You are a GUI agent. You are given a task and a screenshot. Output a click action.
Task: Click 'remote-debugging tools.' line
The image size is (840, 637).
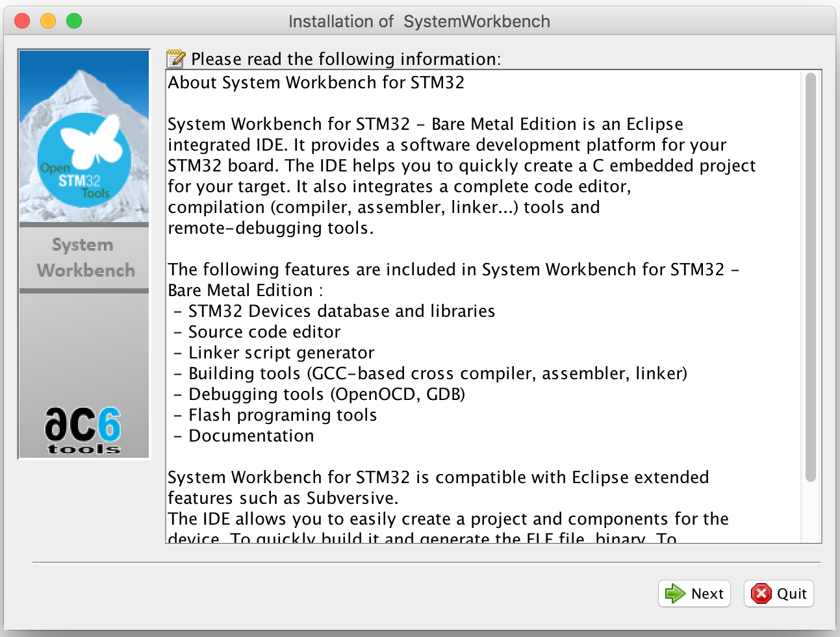271,228
